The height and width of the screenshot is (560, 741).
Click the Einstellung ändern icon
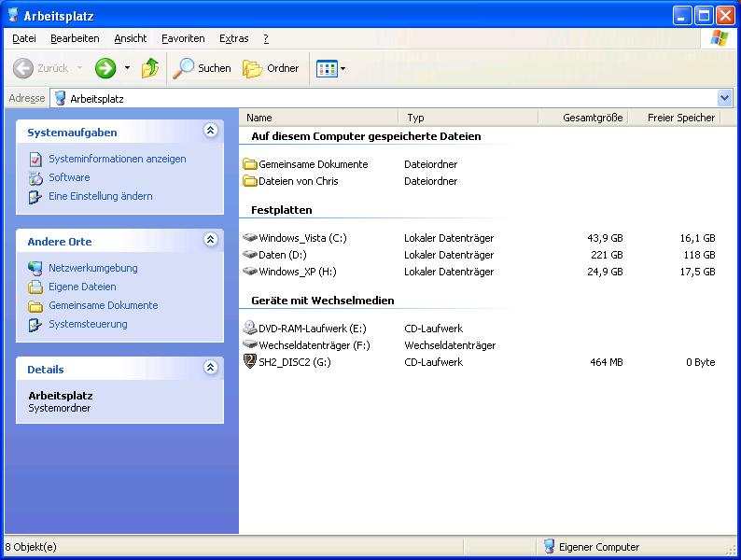(35, 197)
